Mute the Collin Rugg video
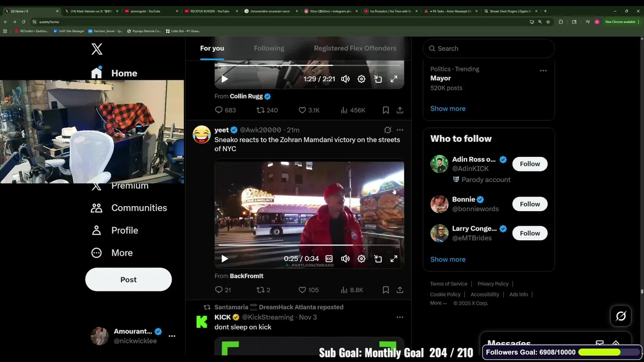Viewport: 644px width, 362px height. pyautogui.click(x=345, y=79)
